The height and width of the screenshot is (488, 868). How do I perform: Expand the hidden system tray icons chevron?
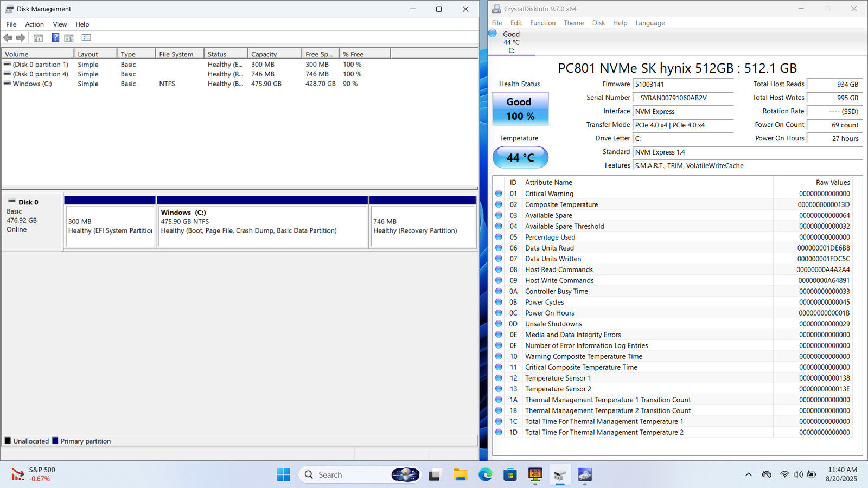tap(748, 474)
